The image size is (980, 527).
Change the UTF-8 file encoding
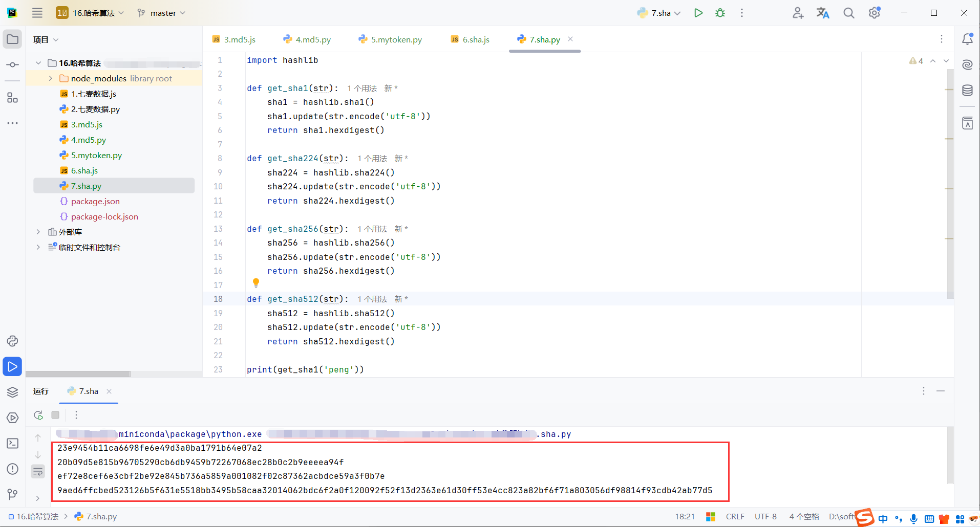pos(765,517)
